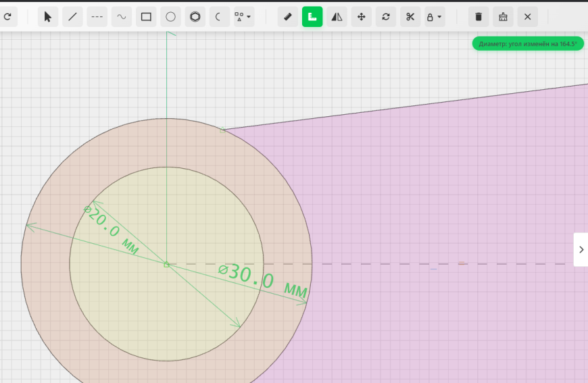Select the polygon hexagon tool
Viewport: 588px width, 383px height.
click(195, 17)
